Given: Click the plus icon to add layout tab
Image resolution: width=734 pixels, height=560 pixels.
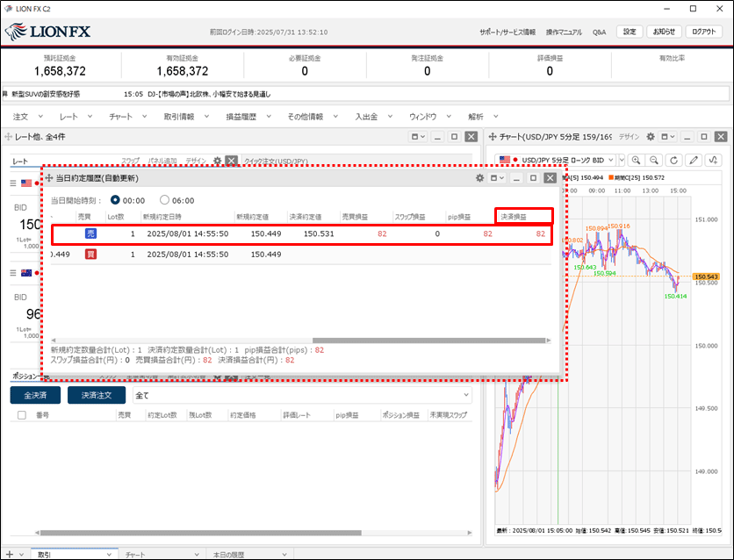Looking at the screenshot, I should click(9, 554).
